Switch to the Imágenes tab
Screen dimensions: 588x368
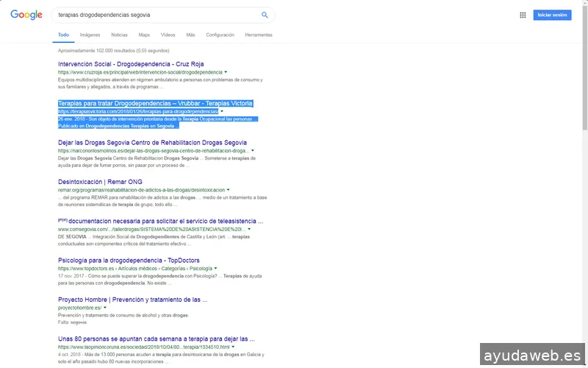click(x=90, y=35)
